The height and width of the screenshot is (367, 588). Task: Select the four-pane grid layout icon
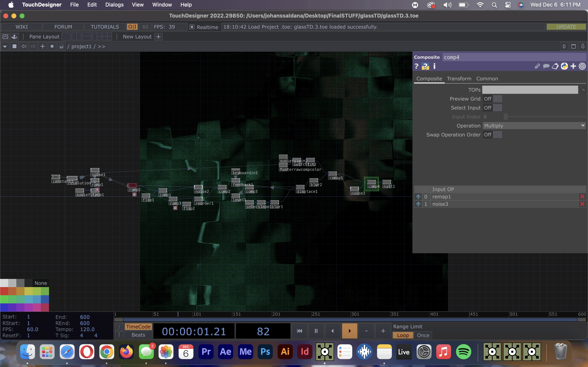pyautogui.click(x=107, y=37)
